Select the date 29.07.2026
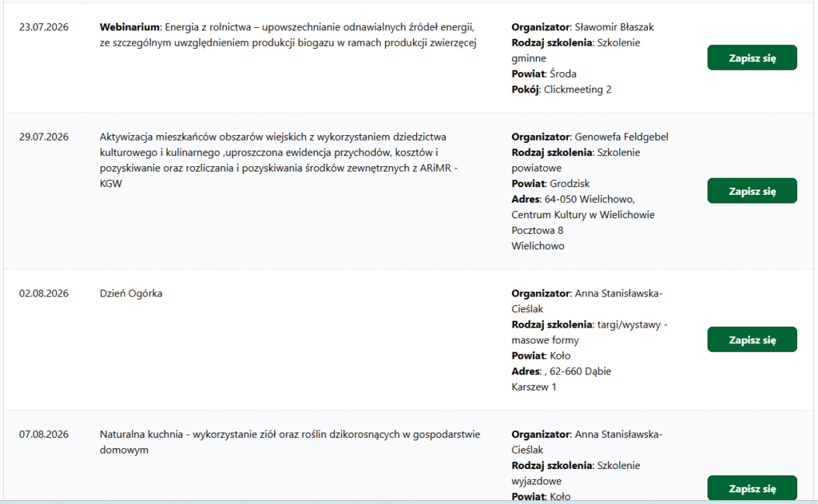818x504 pixels. [44, 137]
